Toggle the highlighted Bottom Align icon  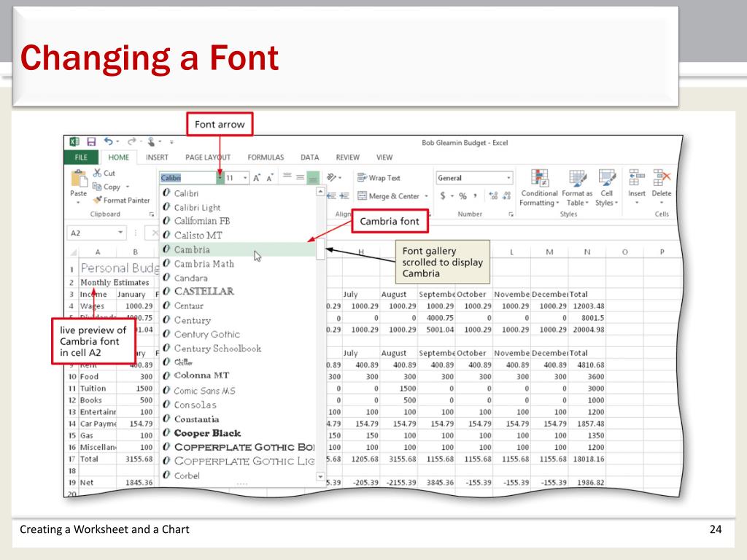coord(313,178)
